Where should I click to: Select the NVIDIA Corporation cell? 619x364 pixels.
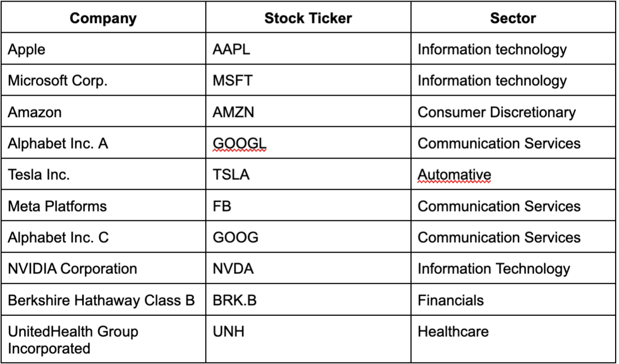point(103,268)
